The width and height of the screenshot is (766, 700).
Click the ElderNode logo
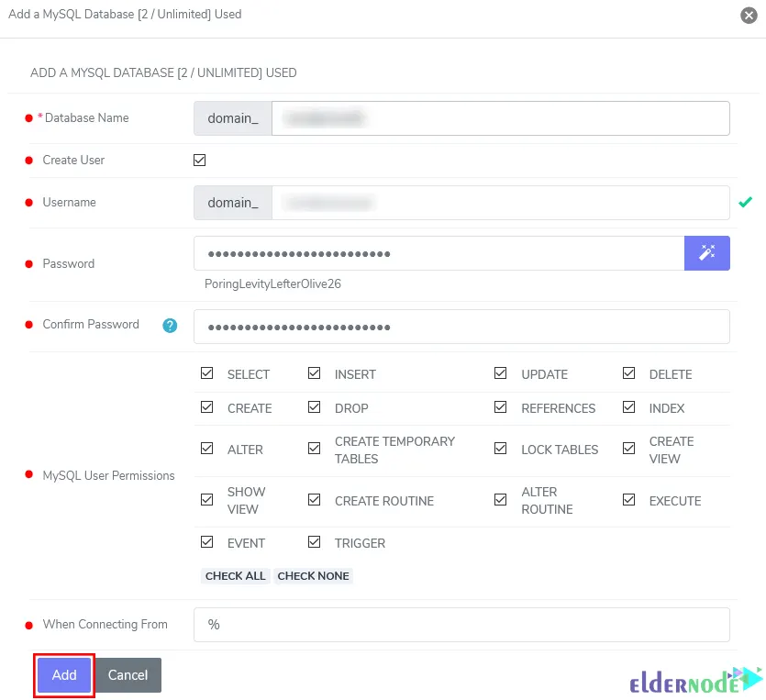click(x=679, y=683)
